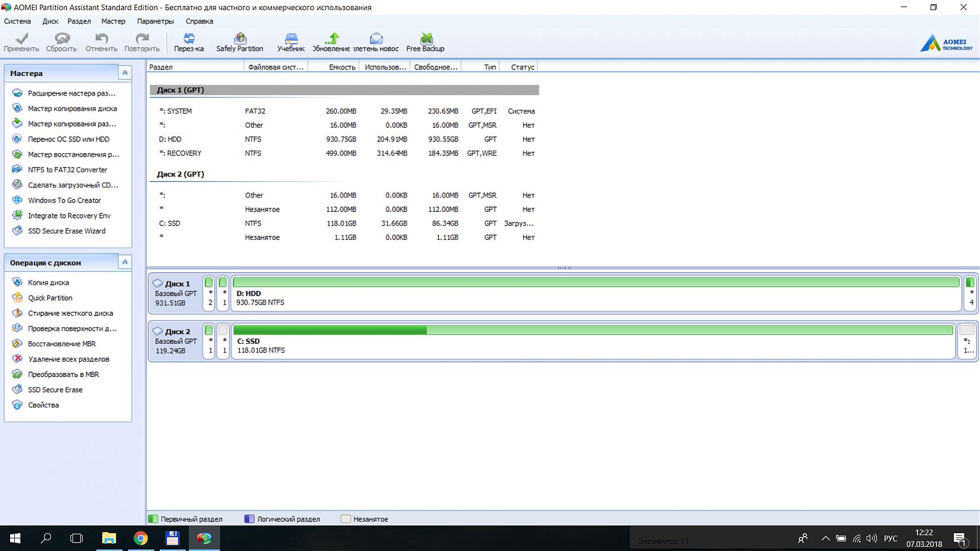Select the 112.00MB Незанятое row
The width and height of the screenshot is (980, 551).
point(344,210)
